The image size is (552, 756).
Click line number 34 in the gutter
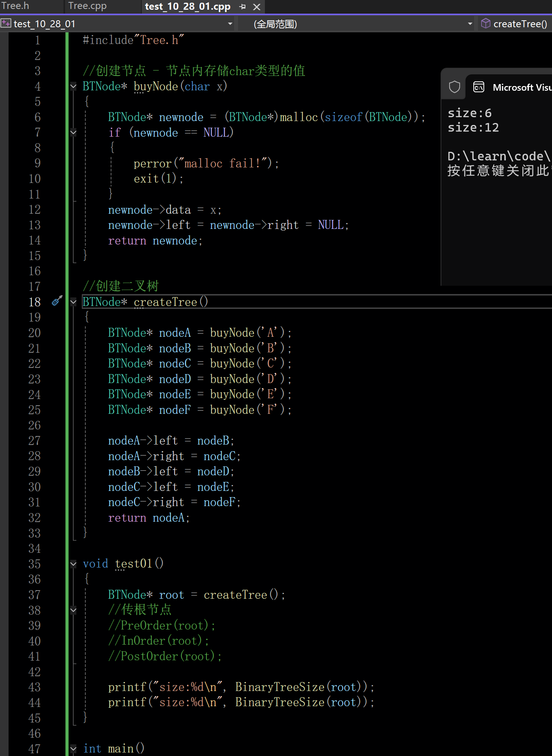[34, 549]
